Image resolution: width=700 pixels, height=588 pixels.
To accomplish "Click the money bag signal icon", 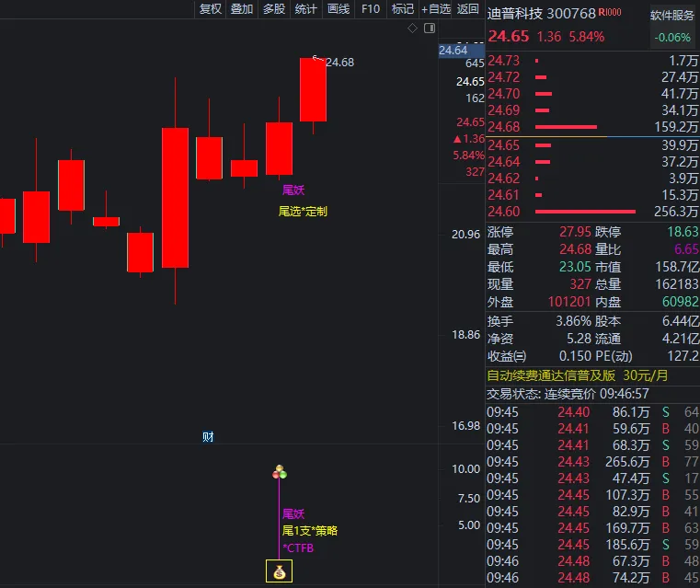I will tap(279, 572).
